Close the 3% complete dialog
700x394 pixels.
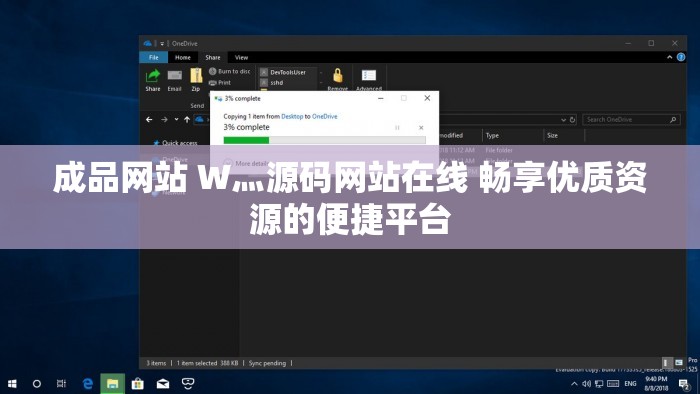[x=427, y=98]
